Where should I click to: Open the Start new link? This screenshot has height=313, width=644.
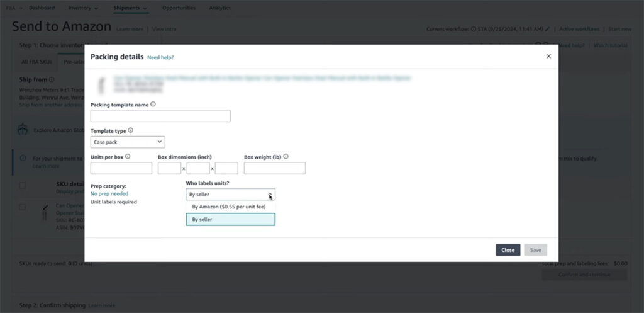pos(620,29)
